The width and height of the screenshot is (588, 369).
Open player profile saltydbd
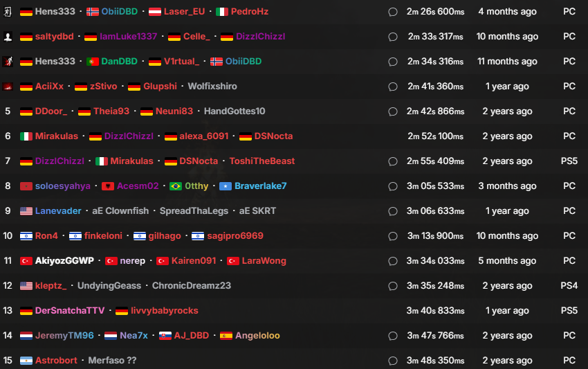[55, 37]
